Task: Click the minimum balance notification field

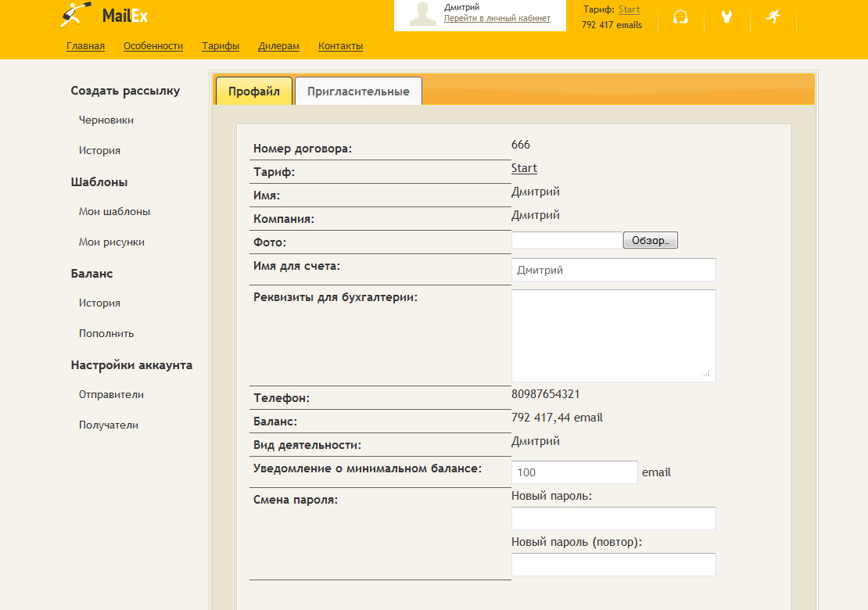Action: click(574, 472)
